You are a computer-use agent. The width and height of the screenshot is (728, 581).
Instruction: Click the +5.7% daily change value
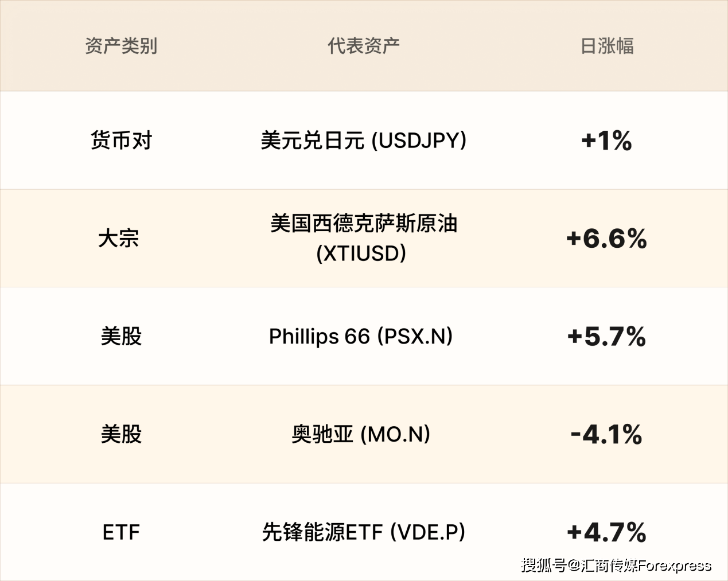(606, 337)
